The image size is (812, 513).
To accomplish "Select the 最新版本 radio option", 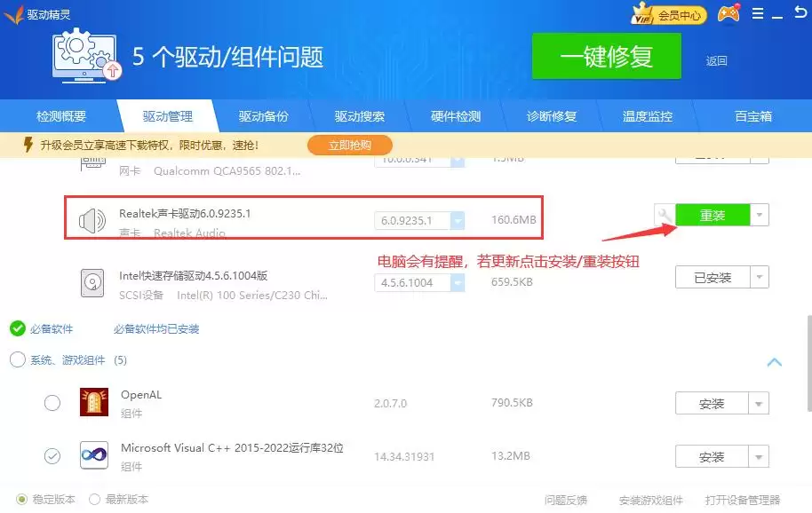I will pos(94,499).
